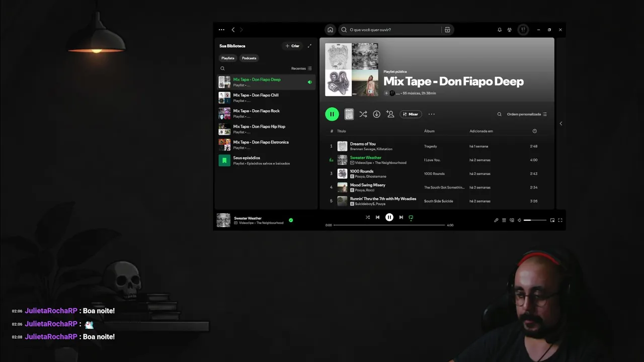Mute the volume speaker icon
The width and height of the screenshot is (644, 362).
coord(519,220)
